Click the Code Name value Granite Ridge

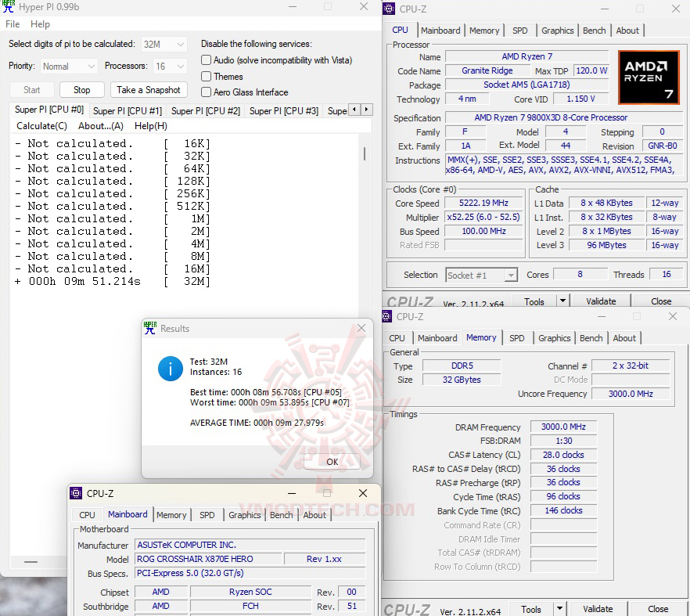click(487, 70)
